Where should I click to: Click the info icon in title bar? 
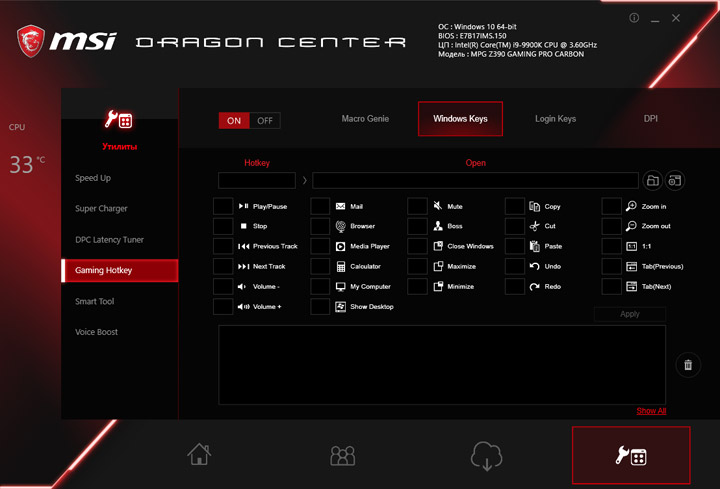click(634, 18)
